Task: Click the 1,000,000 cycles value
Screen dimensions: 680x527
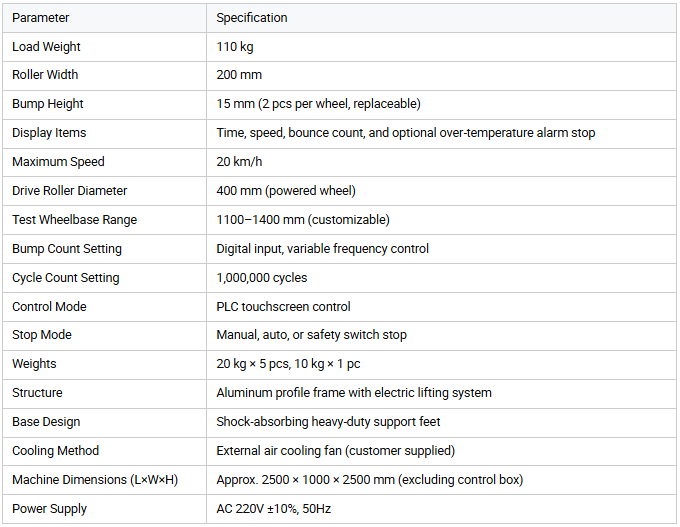Action: [x=262, y=278]
